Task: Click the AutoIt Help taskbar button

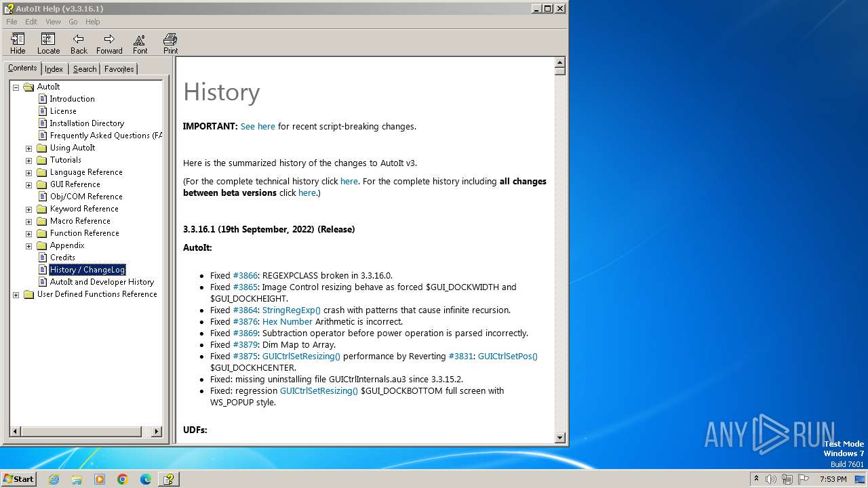Action: click(x=169, y=479)
